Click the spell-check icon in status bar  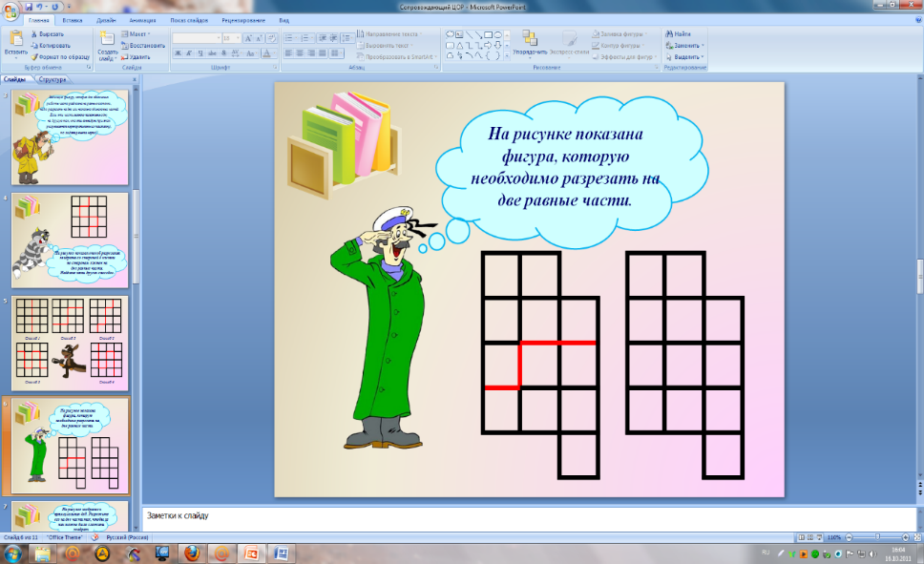click(x=95, y=537)
